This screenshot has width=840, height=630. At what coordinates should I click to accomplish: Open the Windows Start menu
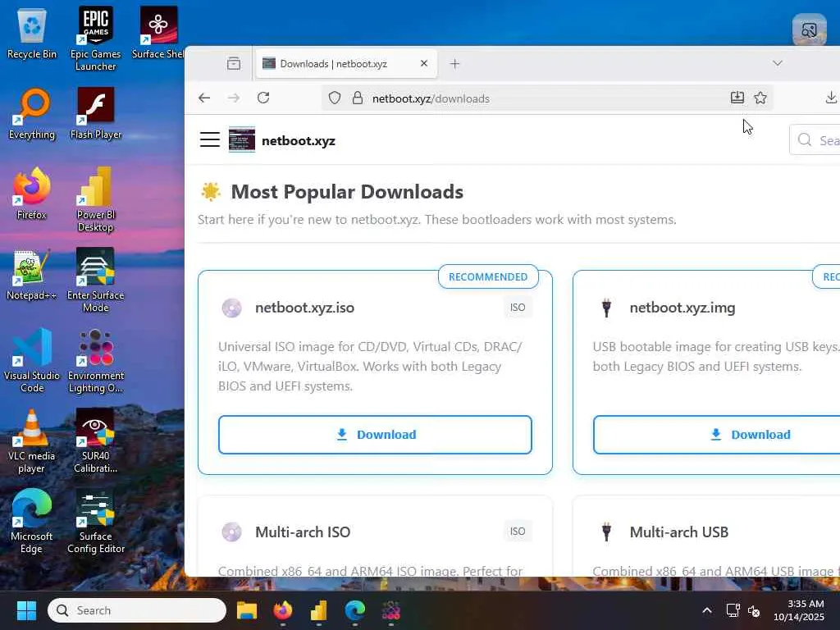tap(26, 610)
